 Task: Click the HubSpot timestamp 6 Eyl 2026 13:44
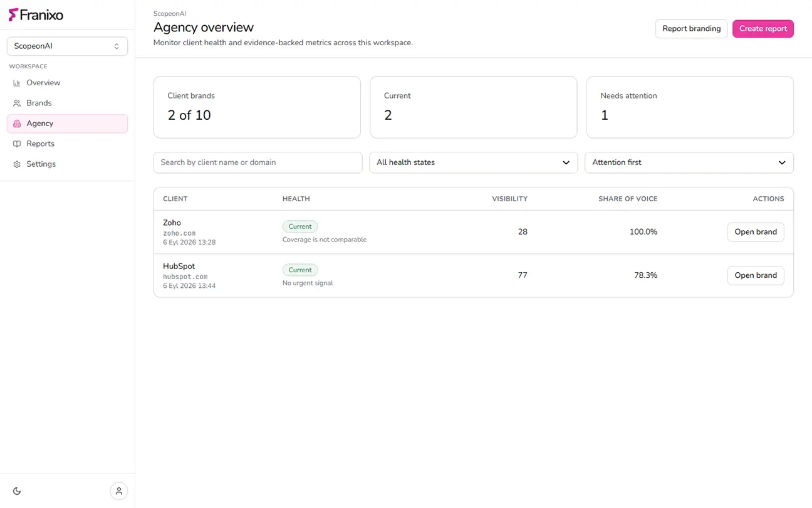pos(189,285)
